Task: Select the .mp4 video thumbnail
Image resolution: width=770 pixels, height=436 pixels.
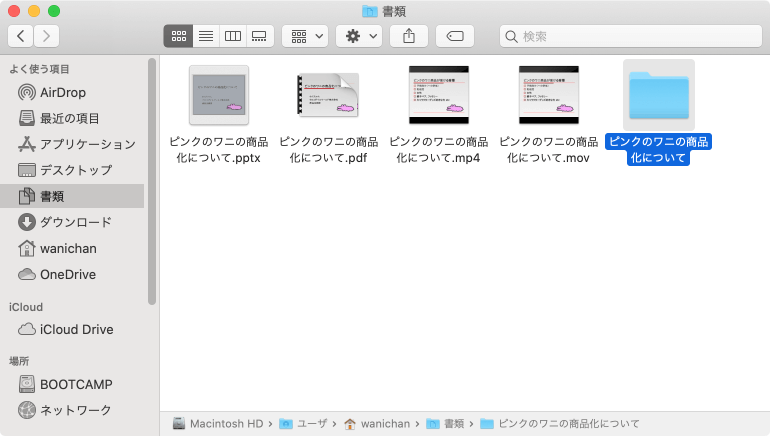Action: pyautogui.click(x=439, y=95)
